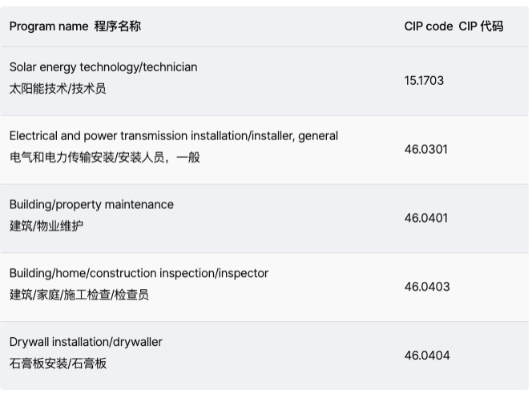Click the Chinese text 石膏板安装/石膏板
Screen dimensions: 532x394
pyautogui.click(x=58, y=364)
